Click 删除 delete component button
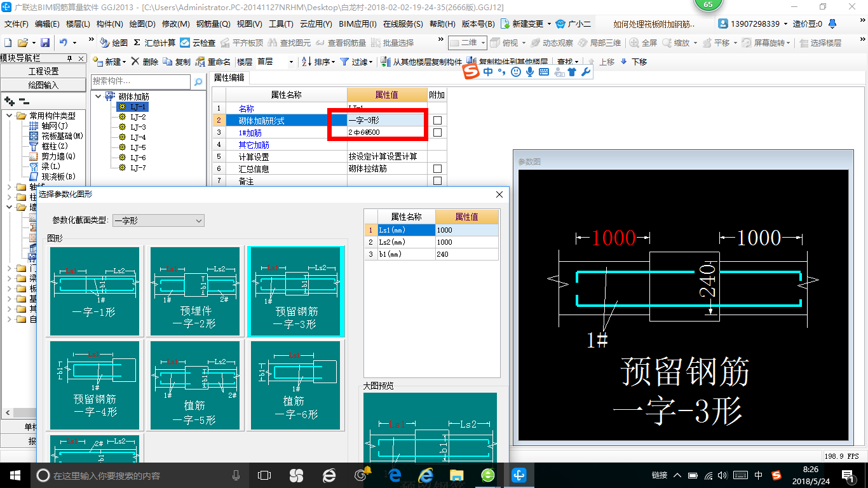 tap(145, 62)
